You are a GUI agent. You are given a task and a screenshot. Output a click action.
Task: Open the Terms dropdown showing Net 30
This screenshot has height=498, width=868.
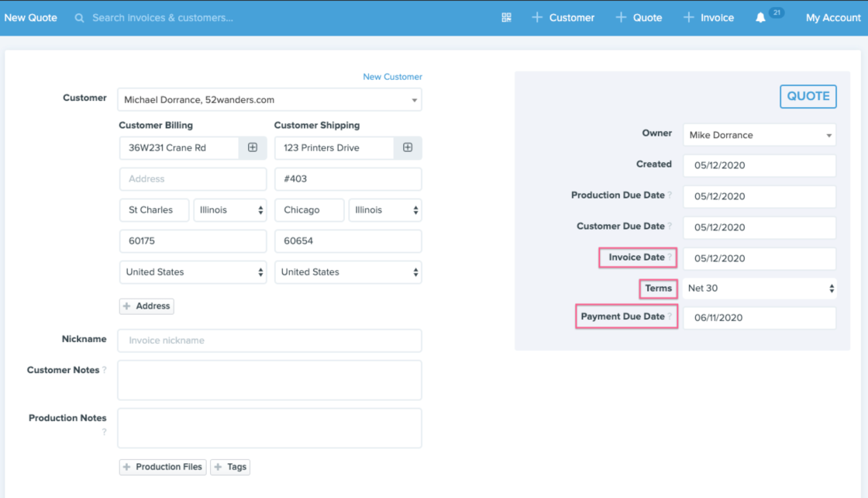tap(759, 288)
